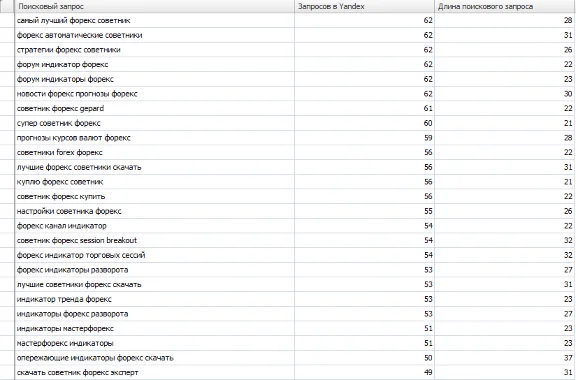Click the Длина поискового запроса column header
The width and height of the screenshot is (576, 380).
[x=505, y=6]
